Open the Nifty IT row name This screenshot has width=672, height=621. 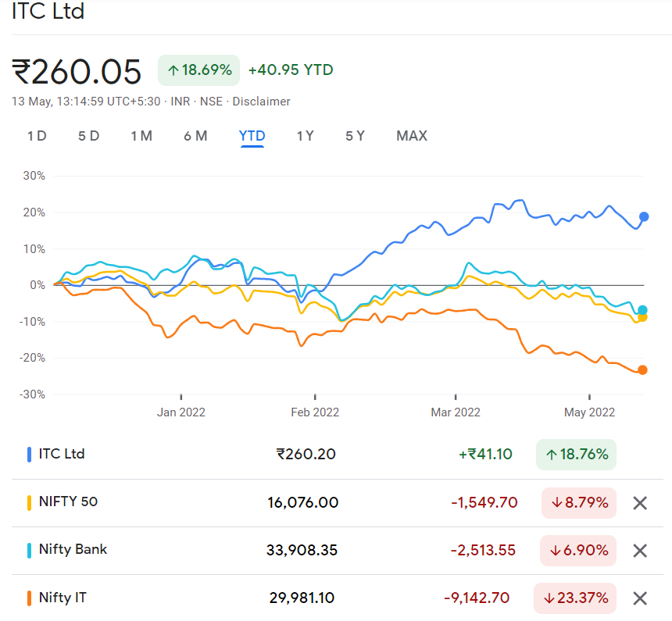point(63,597)
